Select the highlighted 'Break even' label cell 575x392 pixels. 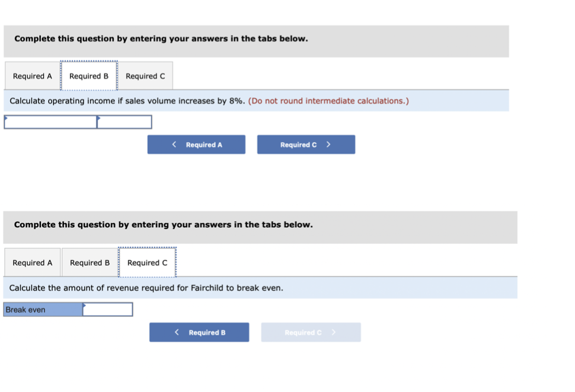[41, 309]
